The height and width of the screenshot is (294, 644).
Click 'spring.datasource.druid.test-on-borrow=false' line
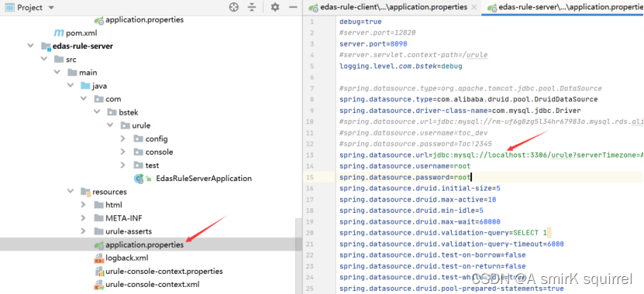pos(432,255)
